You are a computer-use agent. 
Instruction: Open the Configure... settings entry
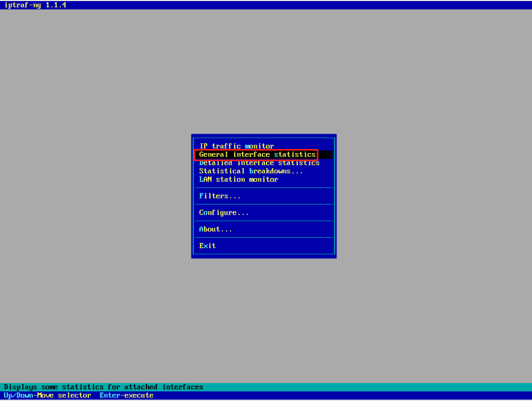(x=224, y=213)
